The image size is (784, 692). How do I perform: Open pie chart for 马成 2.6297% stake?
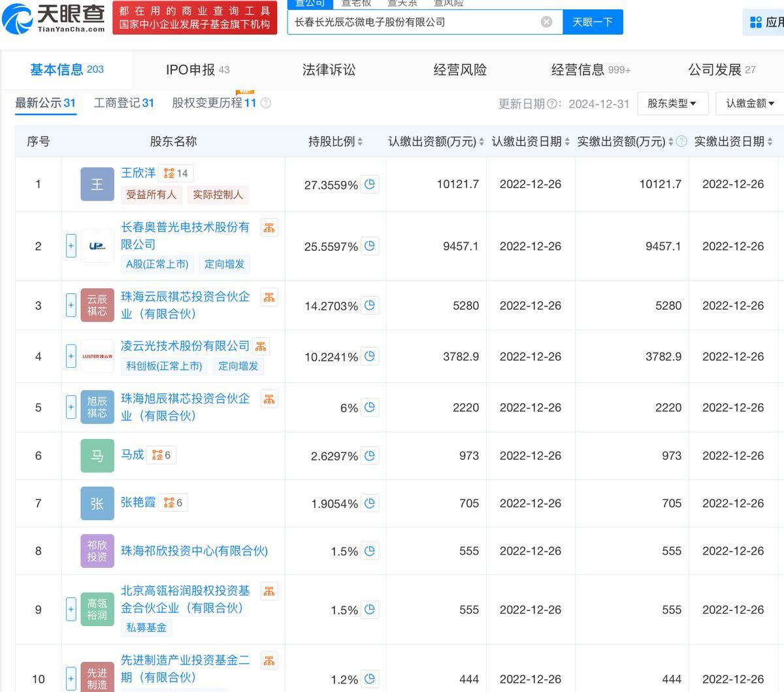pos(370,455)
